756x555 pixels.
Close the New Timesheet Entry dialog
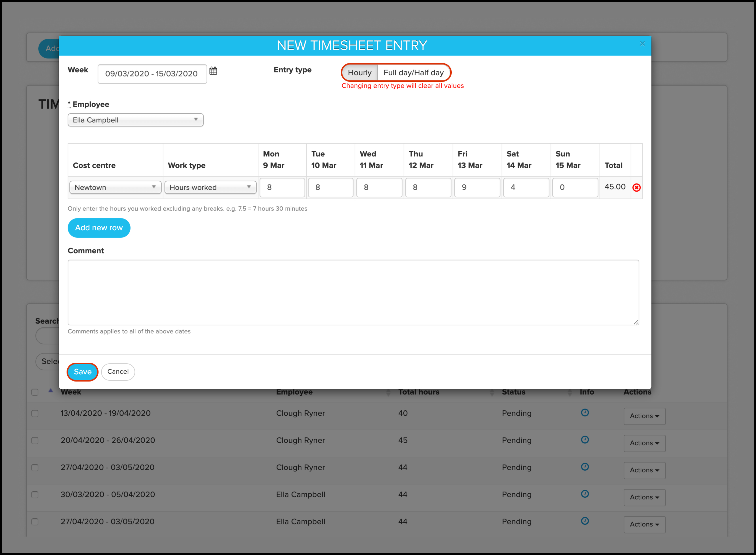coord(642,44)
